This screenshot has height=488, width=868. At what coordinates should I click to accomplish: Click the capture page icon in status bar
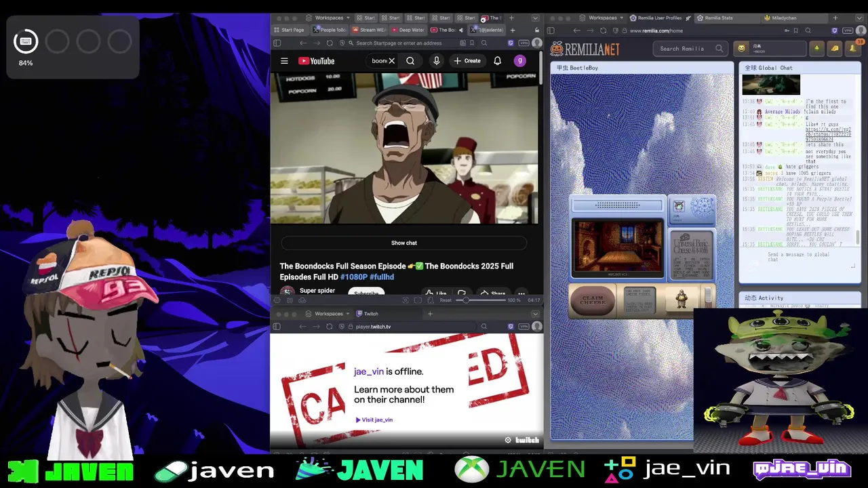click(x=406, y=300)
